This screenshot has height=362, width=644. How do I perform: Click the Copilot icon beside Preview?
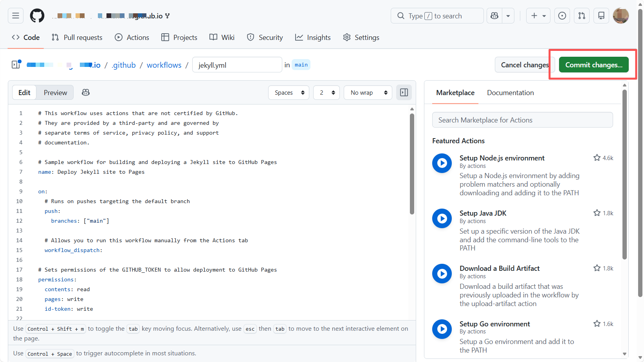click(86, 92)
